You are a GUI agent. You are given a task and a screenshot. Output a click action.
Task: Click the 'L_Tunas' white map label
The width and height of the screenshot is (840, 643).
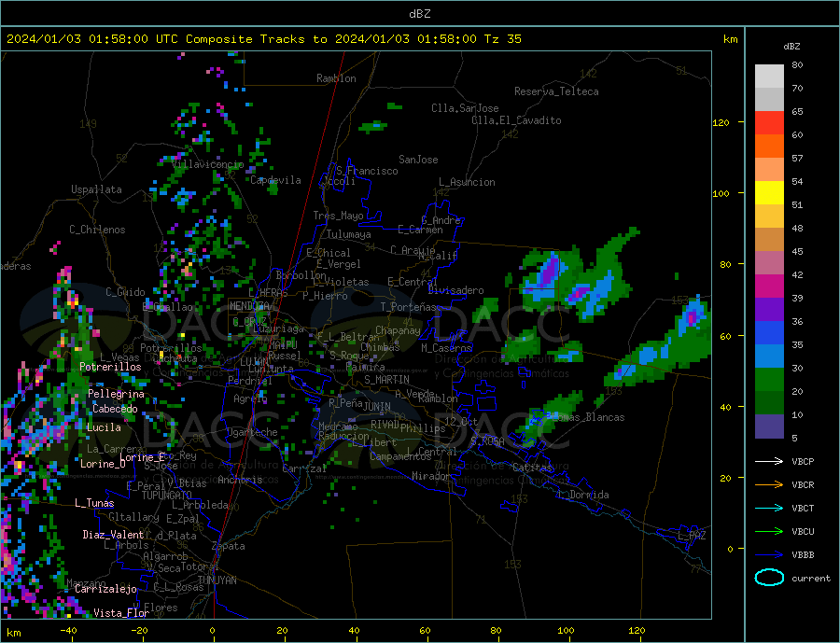pos(94,503)
